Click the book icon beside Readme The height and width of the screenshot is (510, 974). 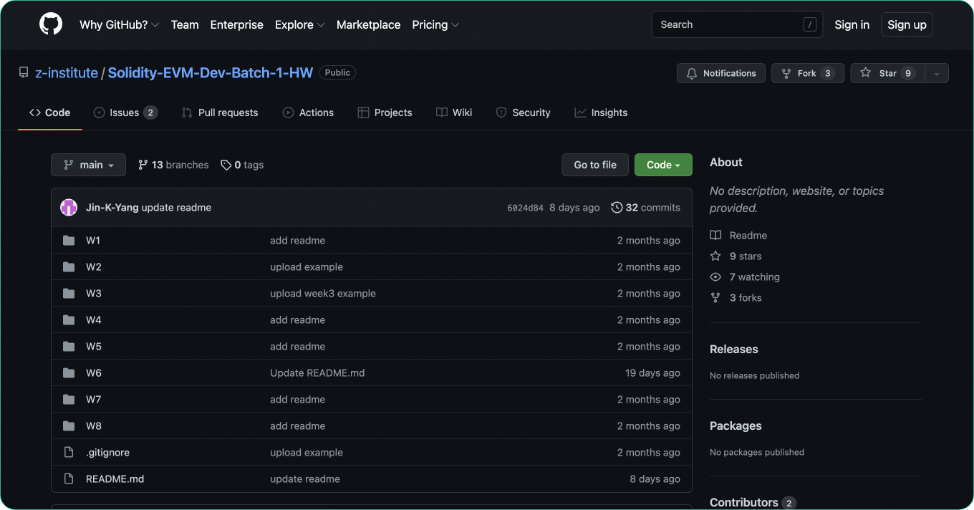tap(715, 236)
